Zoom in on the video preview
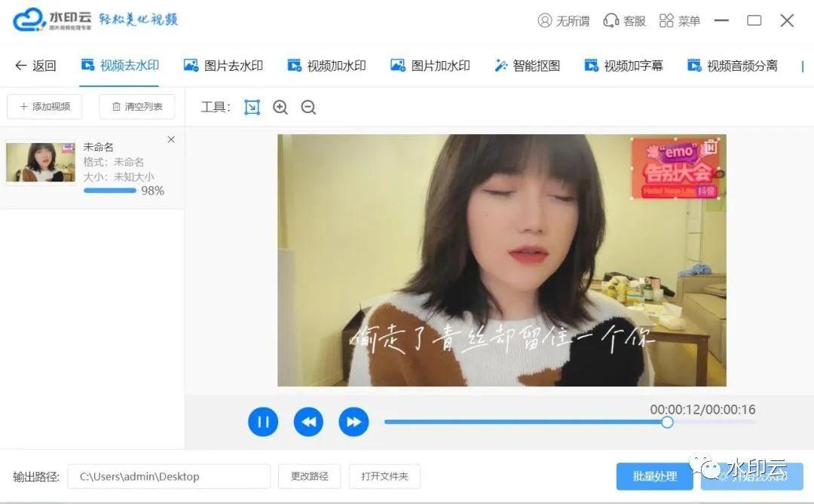 pyautogui.click(x=280, y=107)
